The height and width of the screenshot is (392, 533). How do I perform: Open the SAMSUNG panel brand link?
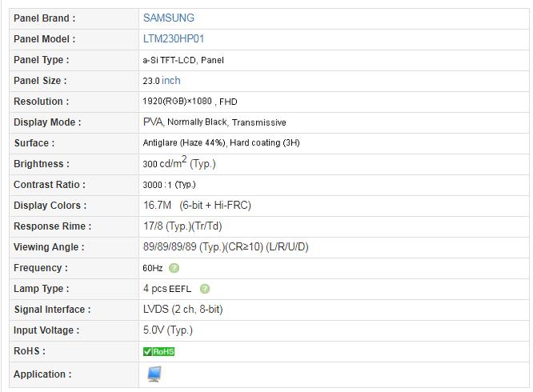click(168, 18)
